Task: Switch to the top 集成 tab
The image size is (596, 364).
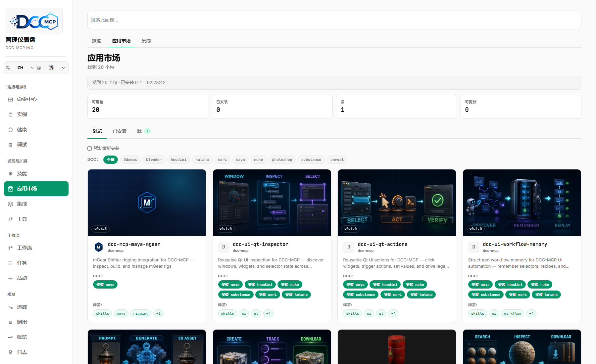Action: (146, 41)
